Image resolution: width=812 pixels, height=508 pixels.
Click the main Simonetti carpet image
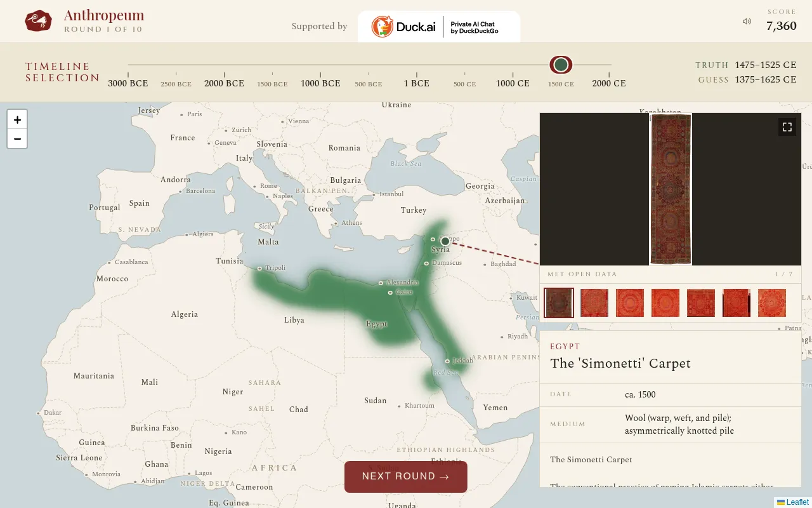pyautogui.click(x=671, y=189)
